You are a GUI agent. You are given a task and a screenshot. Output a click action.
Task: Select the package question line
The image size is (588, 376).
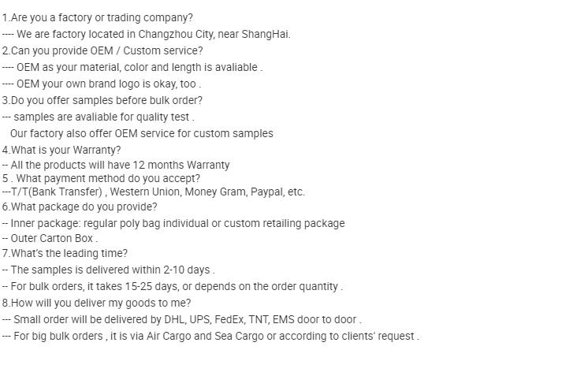80,207
